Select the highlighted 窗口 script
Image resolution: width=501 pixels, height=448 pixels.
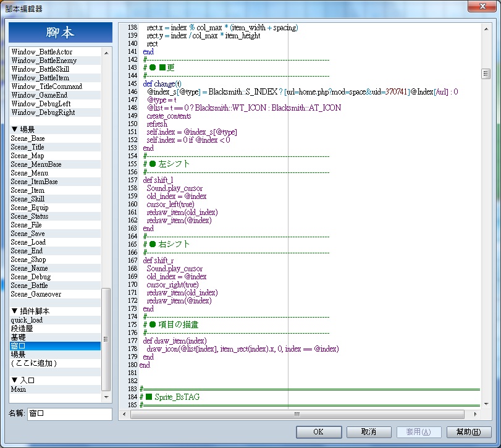click(x=55, y=346)
